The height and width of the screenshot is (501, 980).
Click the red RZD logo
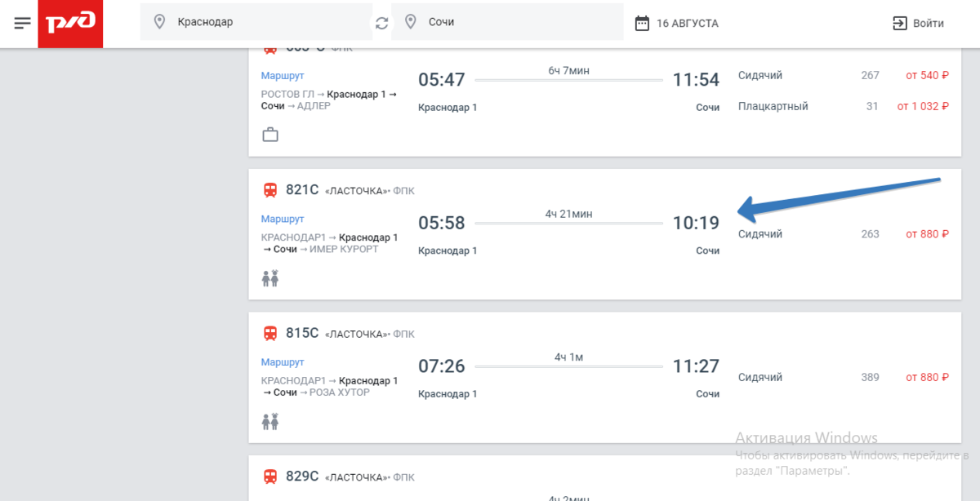pos(70,24)
